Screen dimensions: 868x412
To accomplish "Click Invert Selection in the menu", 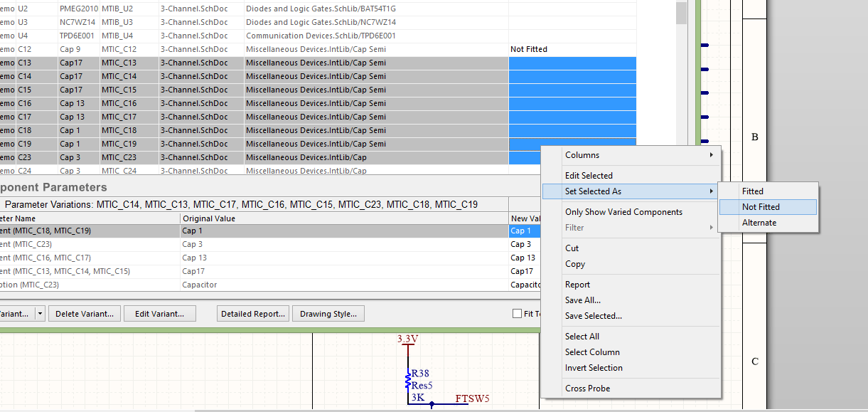I will pos(631,368).
